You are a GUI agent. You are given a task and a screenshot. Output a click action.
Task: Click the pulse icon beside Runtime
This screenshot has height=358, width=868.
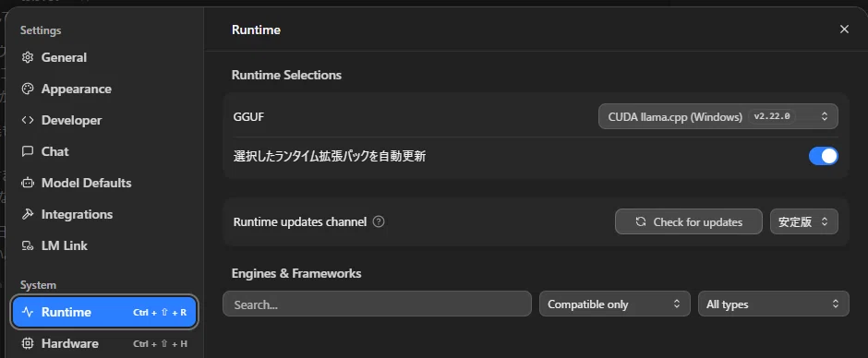click(x=27, y=312)
